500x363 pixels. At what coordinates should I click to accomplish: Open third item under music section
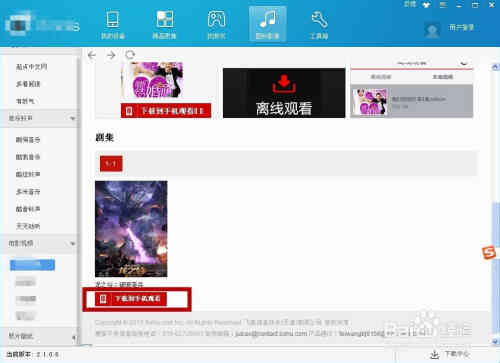pos(28,174)
